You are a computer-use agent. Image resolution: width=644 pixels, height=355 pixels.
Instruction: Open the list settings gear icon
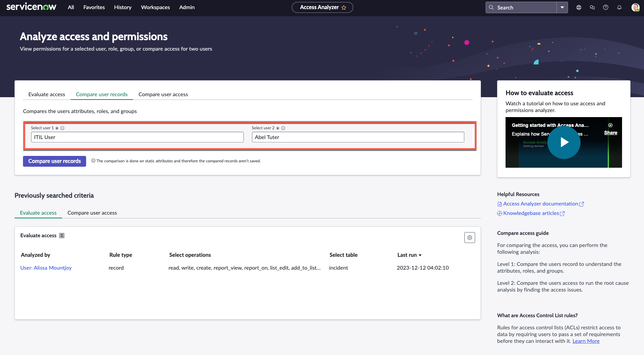pos(469,238)
